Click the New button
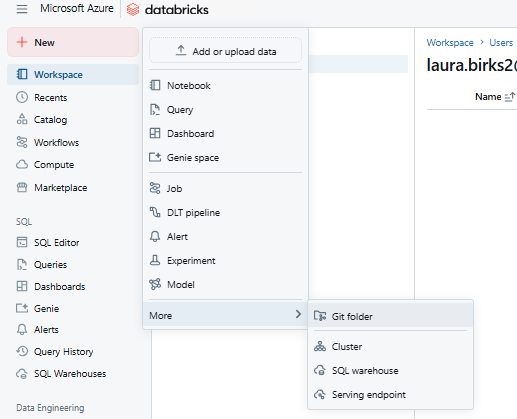Image resolution: width=517 pixels, height=419 pixels. pyautogui.click(x=73, y=42)
